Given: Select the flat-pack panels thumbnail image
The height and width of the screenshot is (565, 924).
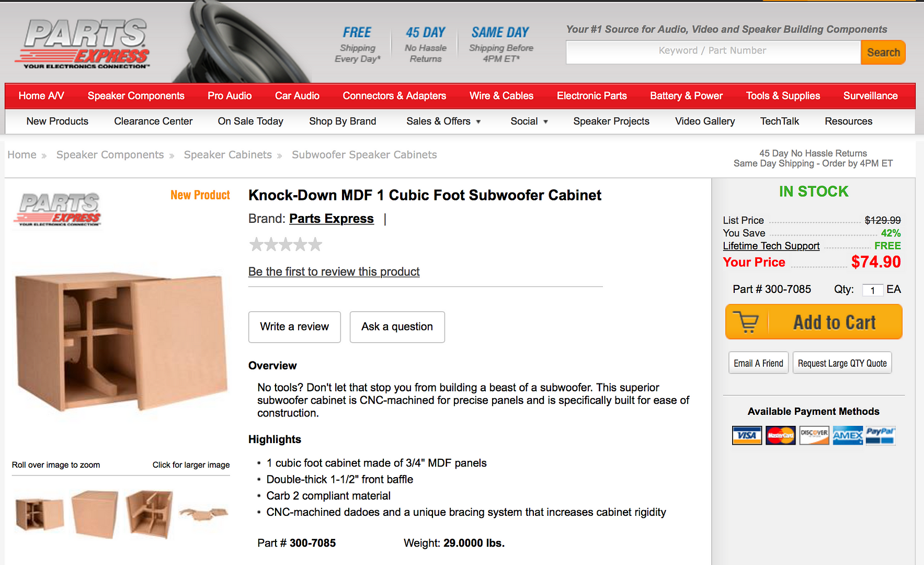Looking at the screenshot, I should click(204, 513).
